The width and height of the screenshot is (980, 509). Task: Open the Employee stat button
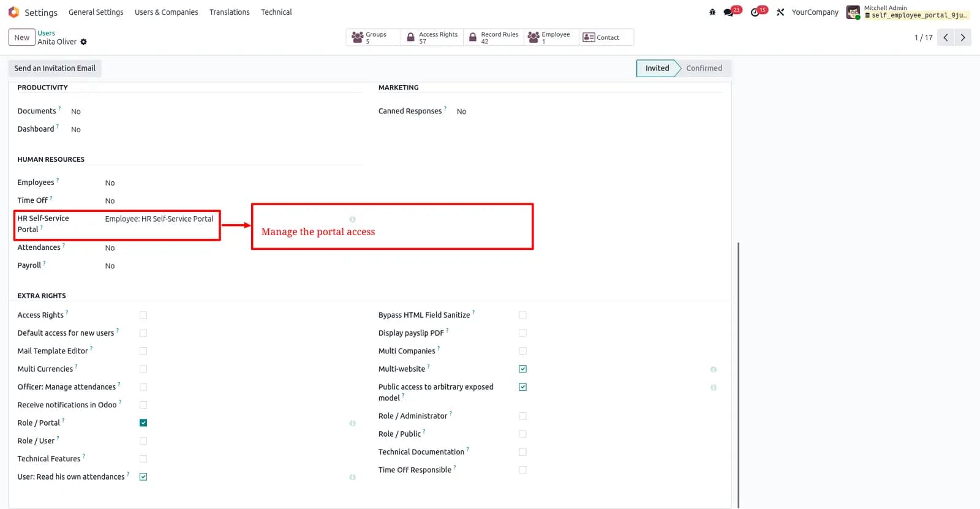[x=551, y=37]
